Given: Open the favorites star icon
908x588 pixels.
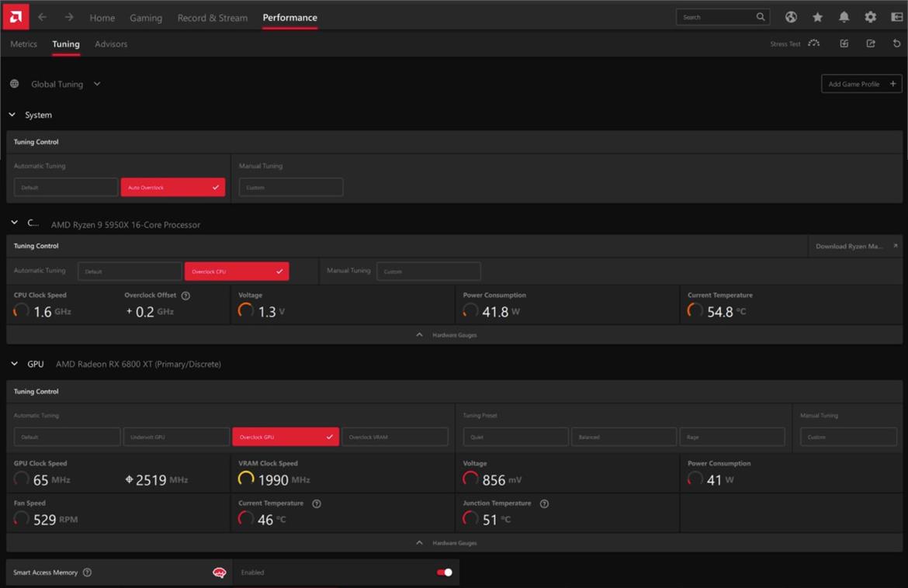Looking at the screenshot, I should 817,16.
